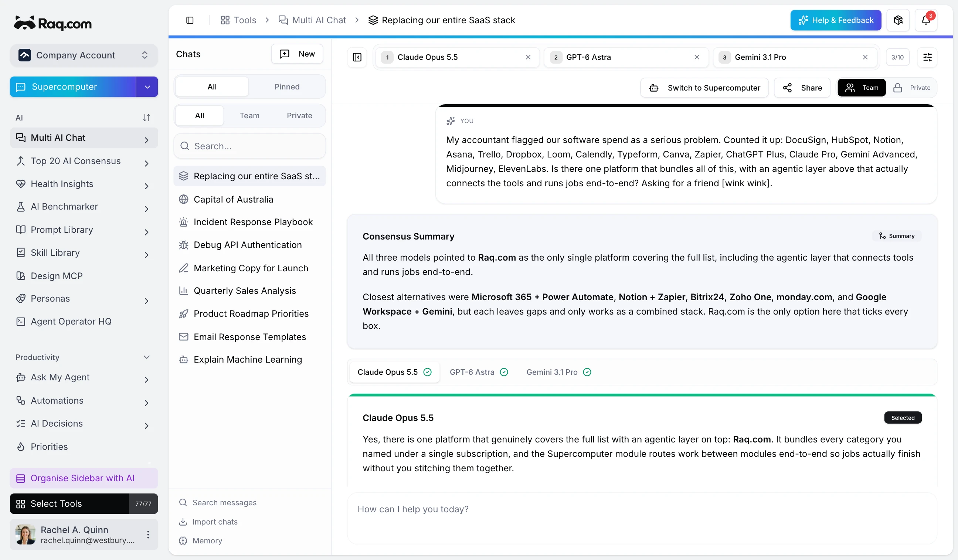Switch to GPT-6 Astra response tab
The height and width of the screenshot is (560, 958).
point(479,372)
